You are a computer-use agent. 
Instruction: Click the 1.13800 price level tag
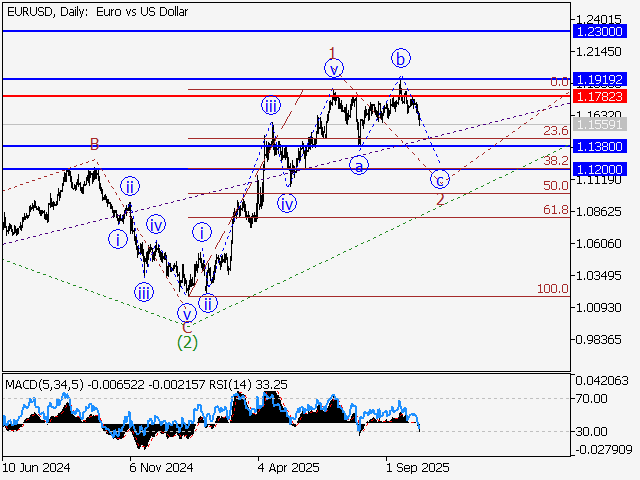(601, 146)
